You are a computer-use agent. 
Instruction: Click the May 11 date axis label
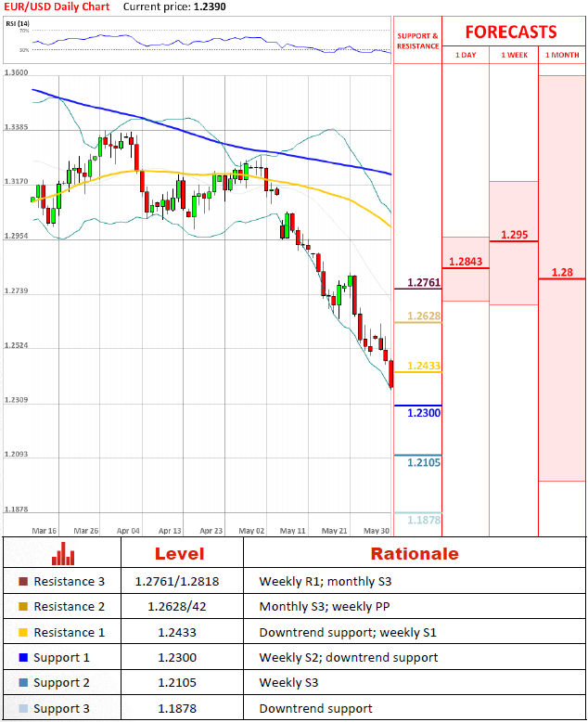pos(293,531)
